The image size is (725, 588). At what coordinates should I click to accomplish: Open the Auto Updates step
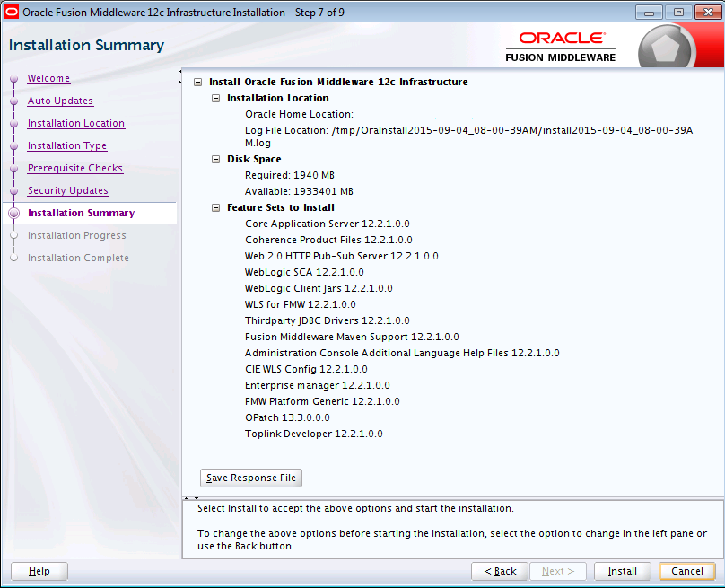coord(60,101)
